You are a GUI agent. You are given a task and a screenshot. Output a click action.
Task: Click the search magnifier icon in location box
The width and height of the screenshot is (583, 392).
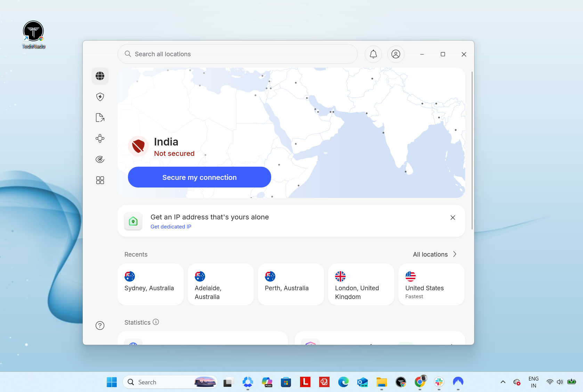[128, 54]
